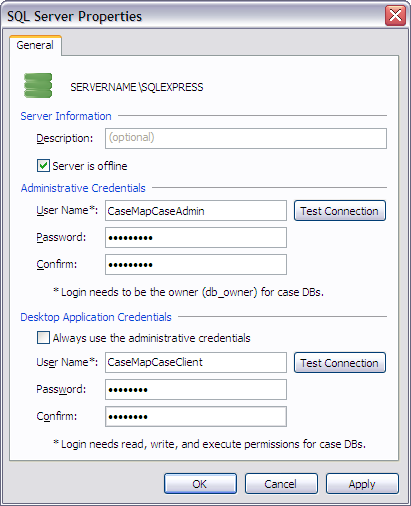This screenshot has height=506, width=411.
Task: Click the desktop application Password field
Action: coord(196,389)
